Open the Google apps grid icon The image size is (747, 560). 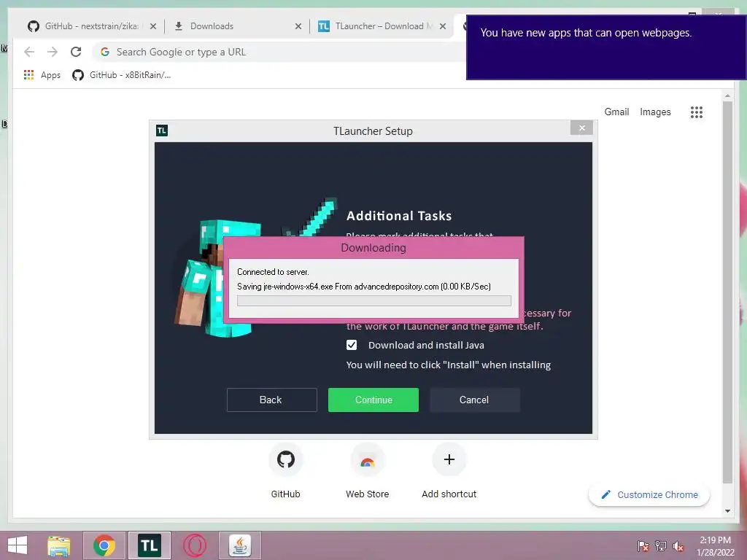pyautogui.click(x=697, y=112)
